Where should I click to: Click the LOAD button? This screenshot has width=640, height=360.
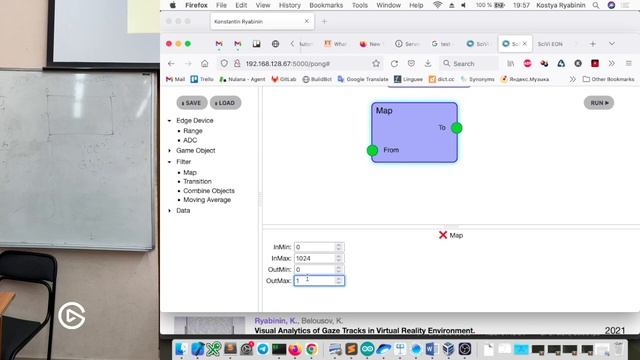point(225,103)
